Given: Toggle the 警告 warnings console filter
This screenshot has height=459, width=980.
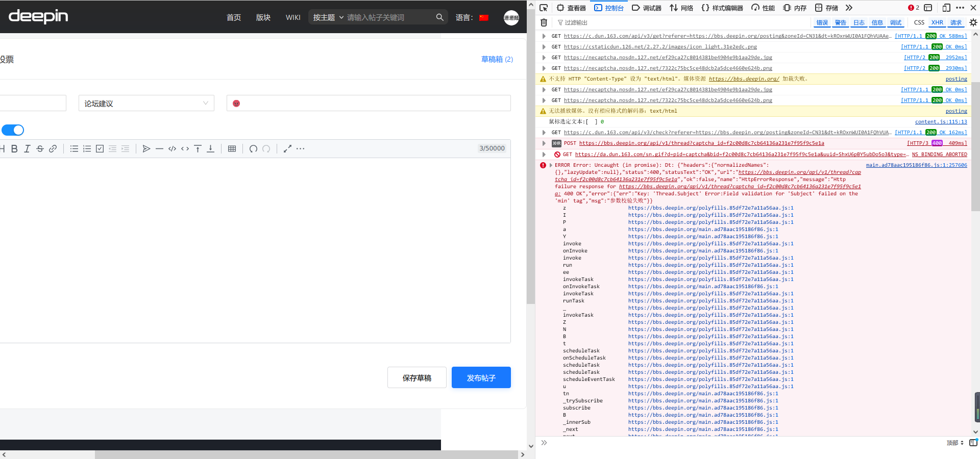Looking at the screenshot, I should coord(841,22).
